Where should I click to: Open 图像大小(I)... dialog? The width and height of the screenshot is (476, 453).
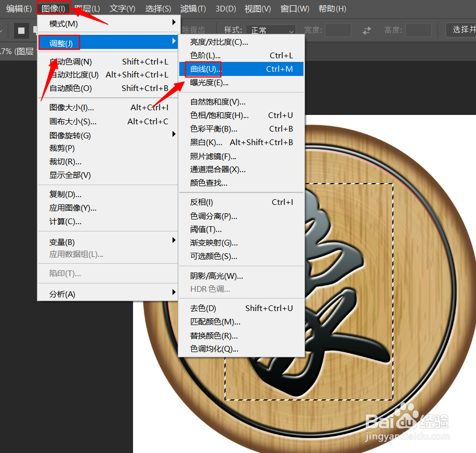pyautogui.click(x=108, y=108)
